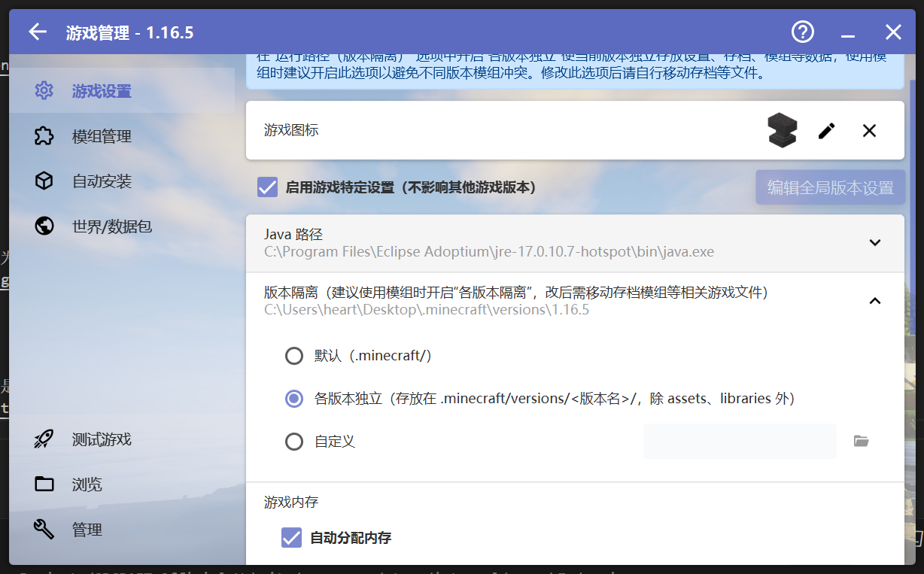Toggle auto-allocate memory checkbox
924x574 pixels.
[x=291, y=538]
